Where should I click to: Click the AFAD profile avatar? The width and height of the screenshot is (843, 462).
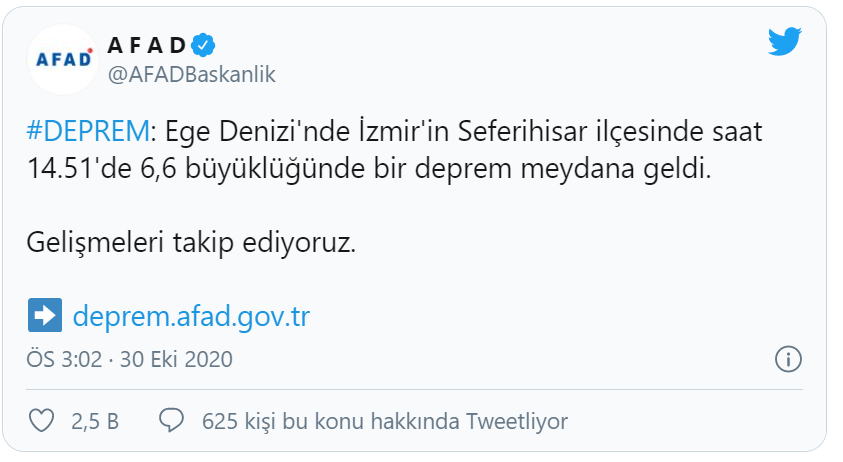click(61, 58)
